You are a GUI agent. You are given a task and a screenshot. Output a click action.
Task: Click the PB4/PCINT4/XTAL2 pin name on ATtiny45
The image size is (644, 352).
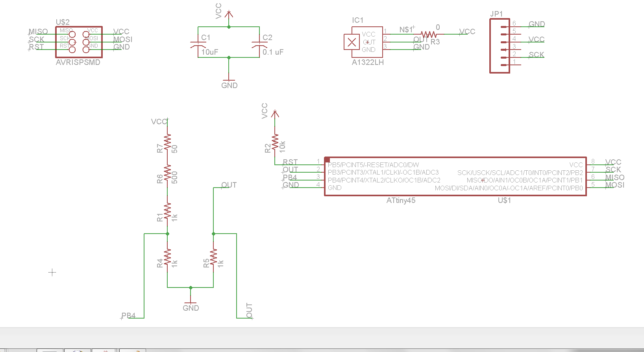click(384, 180)
